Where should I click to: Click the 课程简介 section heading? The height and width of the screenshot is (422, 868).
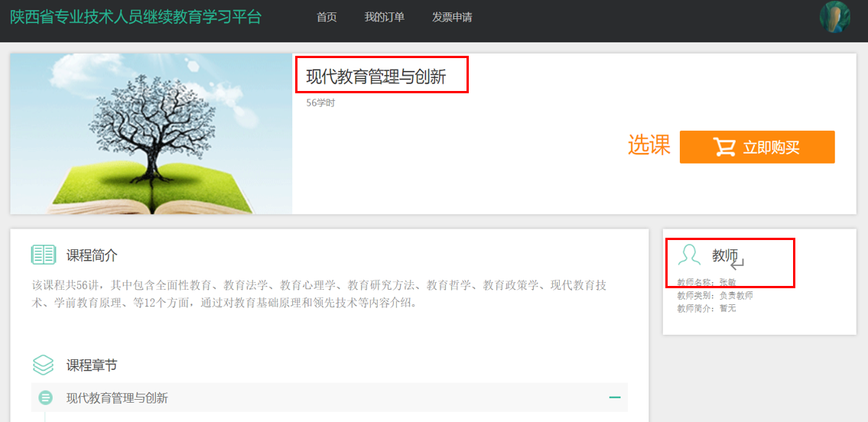pyautogui.click(x=92, y=255)
